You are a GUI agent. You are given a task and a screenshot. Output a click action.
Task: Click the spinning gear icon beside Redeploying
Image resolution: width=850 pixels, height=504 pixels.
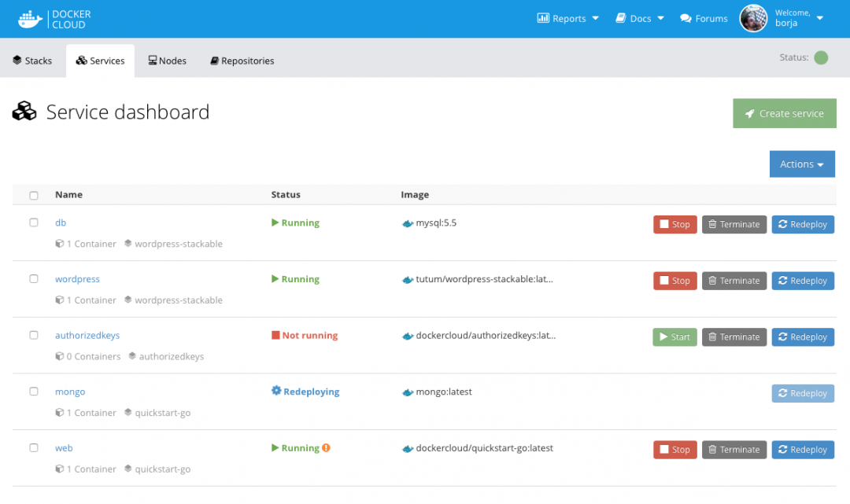275,391
